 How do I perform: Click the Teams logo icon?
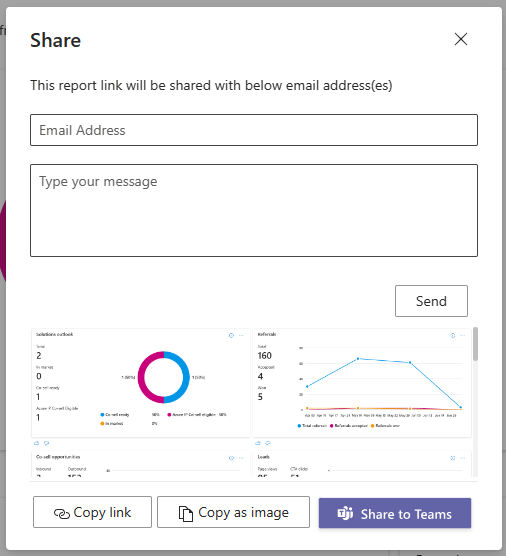[345, 513]
